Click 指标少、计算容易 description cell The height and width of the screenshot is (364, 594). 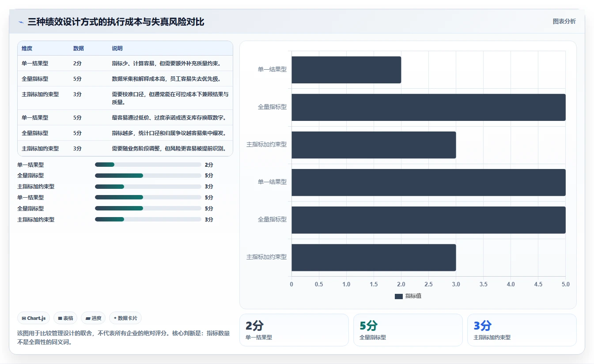(166, 63)
